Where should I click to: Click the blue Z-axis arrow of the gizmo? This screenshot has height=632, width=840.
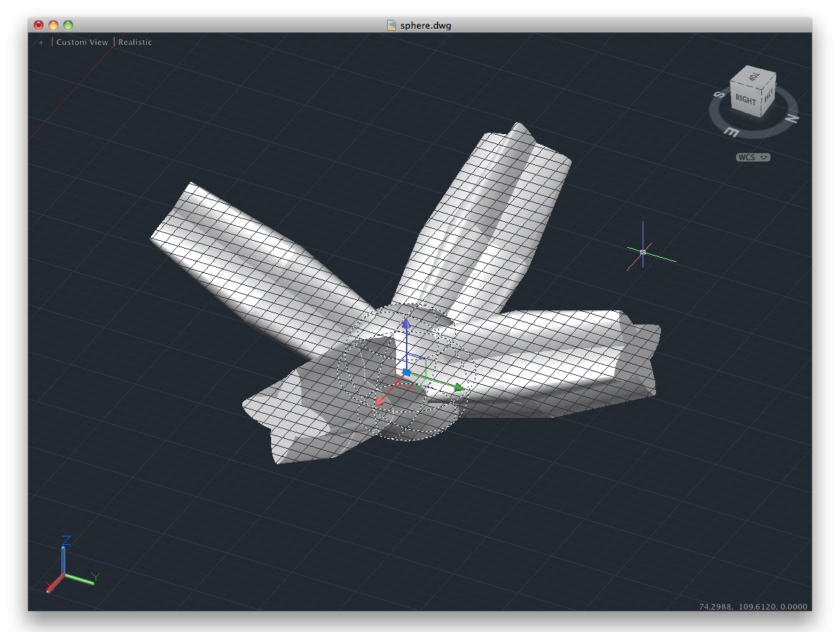coord(406,324)
